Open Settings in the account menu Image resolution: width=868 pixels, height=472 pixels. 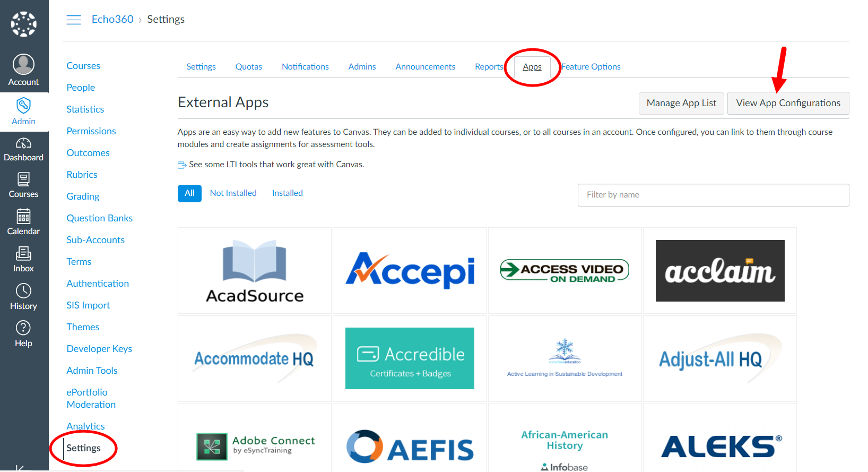[x=83, y=448]
